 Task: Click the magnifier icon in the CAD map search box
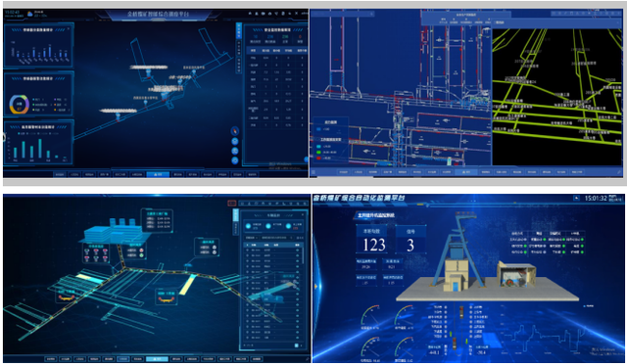(x=371, y=14)
